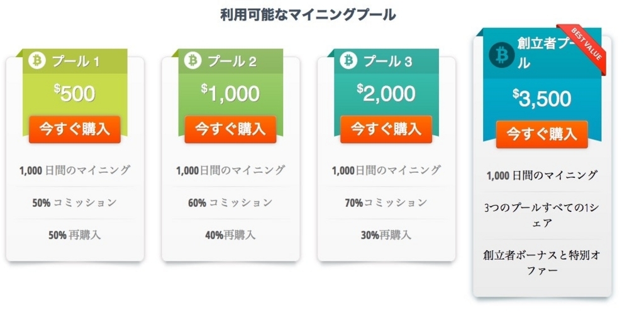Click the Bitcoin icon on プール 1
The height and width of the screenshot is (320, 644).
coord(37,61)
